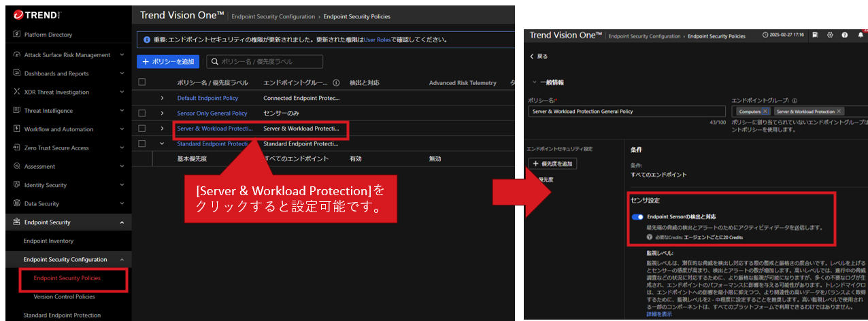This screenshot has width=868, height=321.
Task: Click the Identity Security shield icon
Action: [x=17, y=185]
